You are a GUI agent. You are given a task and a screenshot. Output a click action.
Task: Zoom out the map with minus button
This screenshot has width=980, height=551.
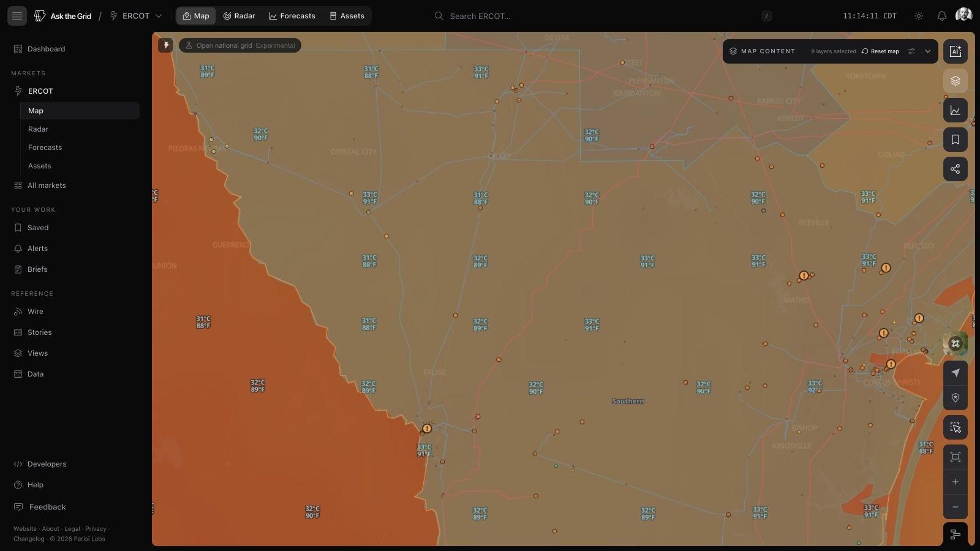[956, 507]
